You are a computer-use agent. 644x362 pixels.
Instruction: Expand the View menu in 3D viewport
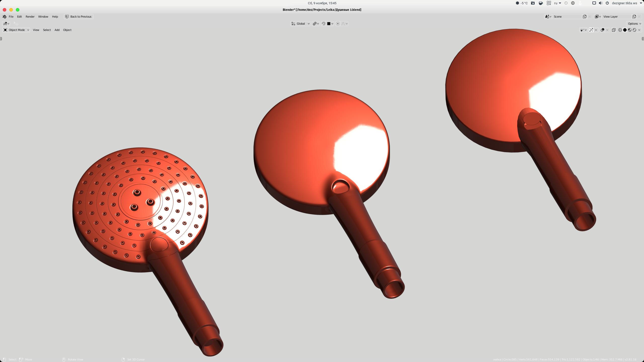tap(36, 30)
